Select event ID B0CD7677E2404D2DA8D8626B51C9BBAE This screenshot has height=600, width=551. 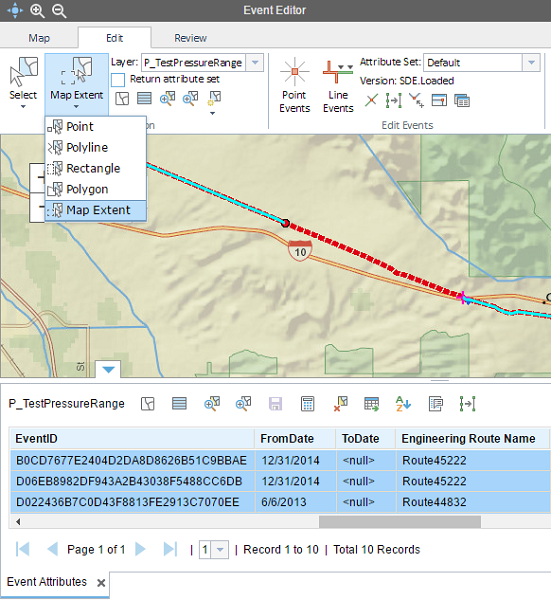pos(131,460)
